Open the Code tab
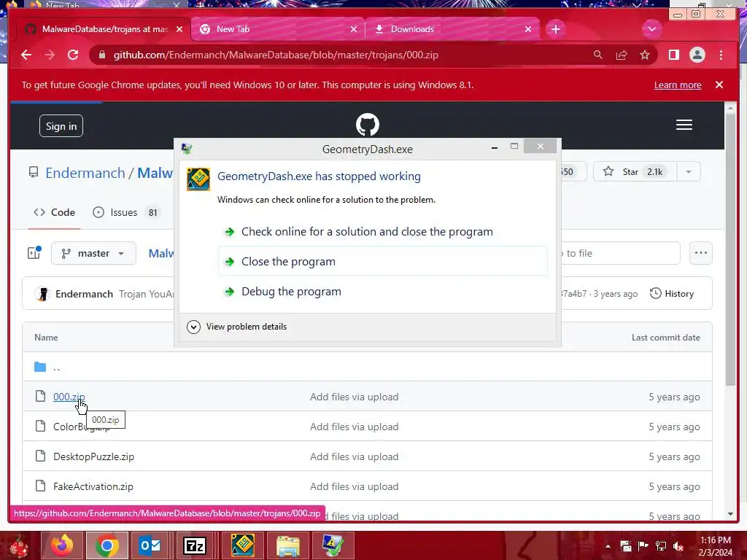747x560 pixels. (54, 212)
